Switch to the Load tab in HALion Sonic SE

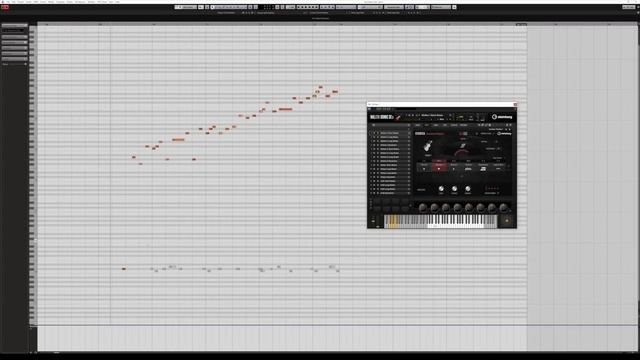[418, 125]
